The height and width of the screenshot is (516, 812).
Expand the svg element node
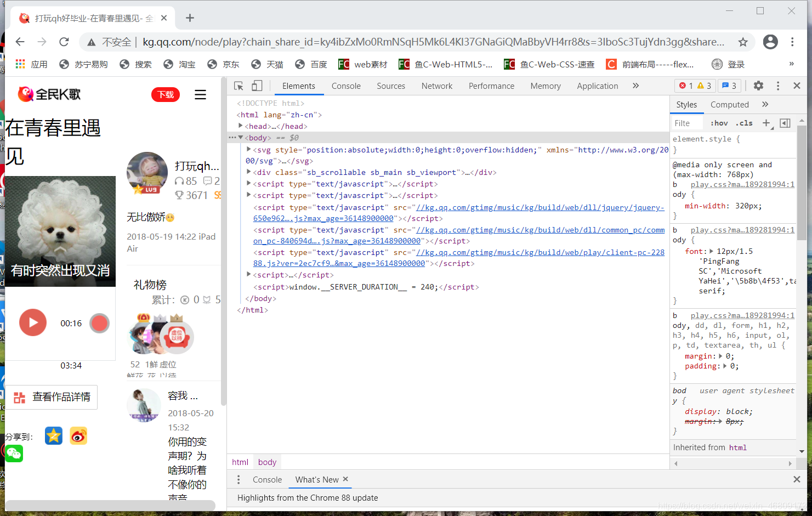(x=248, y=149)
